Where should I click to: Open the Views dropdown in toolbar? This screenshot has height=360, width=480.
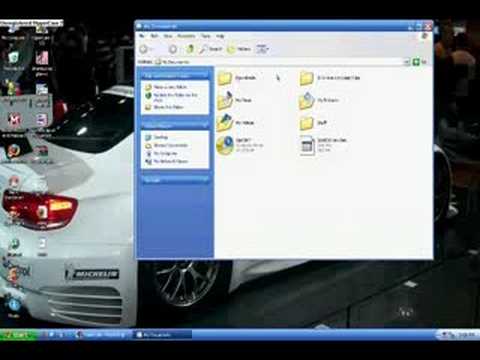[x=262, y=49]
